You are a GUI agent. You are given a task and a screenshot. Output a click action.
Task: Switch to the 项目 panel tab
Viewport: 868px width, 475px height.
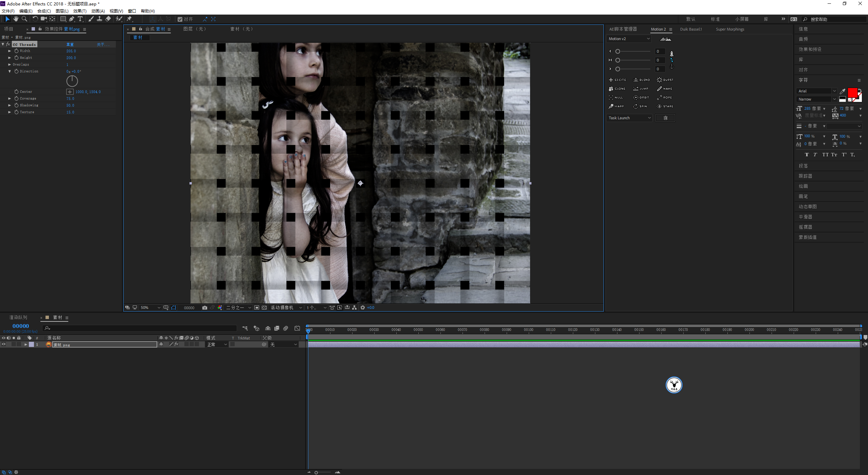coord(8,29)
